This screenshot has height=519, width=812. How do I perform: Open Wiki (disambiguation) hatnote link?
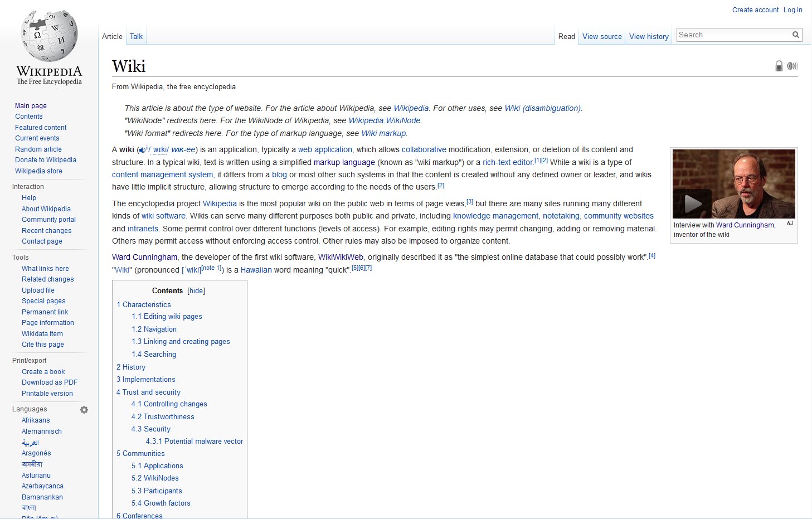point(543,109)
